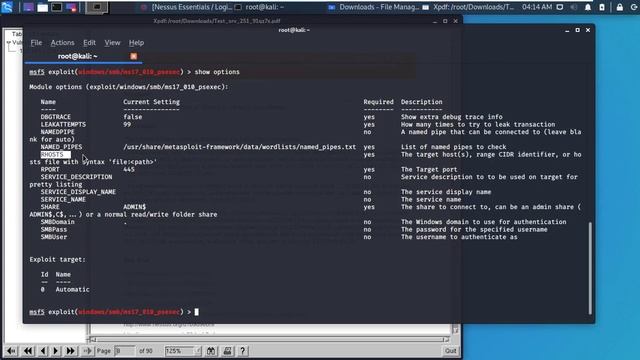Minimize the terminal window

567,30
